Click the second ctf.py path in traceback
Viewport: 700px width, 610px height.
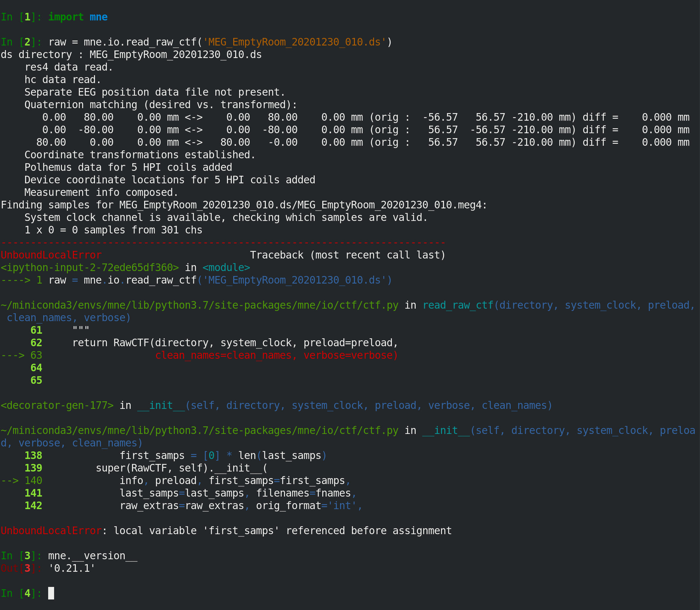click(x=199, y=430)
